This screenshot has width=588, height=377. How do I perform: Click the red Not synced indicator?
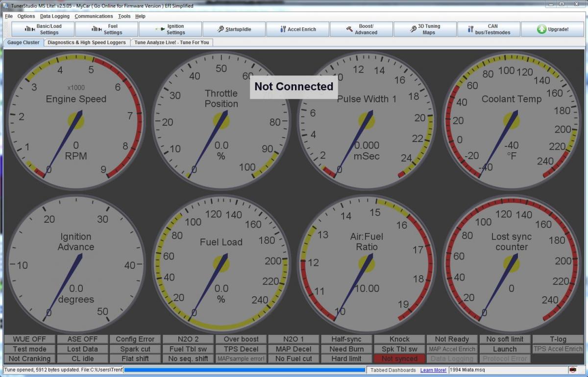[399, 359]
